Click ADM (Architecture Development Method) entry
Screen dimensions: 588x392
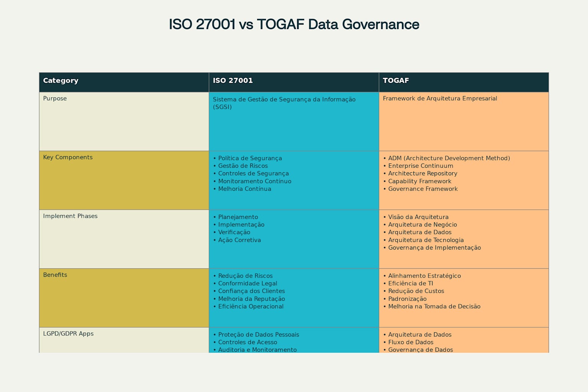click(449, 158)
